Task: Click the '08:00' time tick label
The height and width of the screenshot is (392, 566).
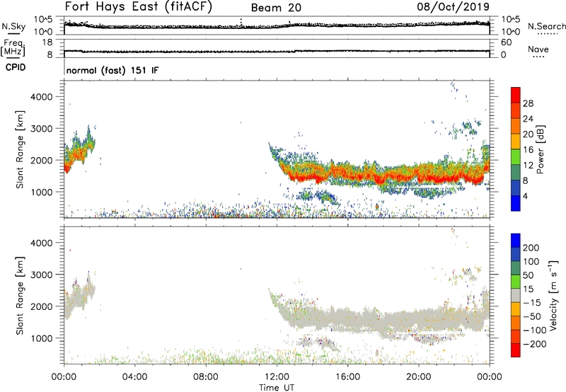Action: (205, 377)
